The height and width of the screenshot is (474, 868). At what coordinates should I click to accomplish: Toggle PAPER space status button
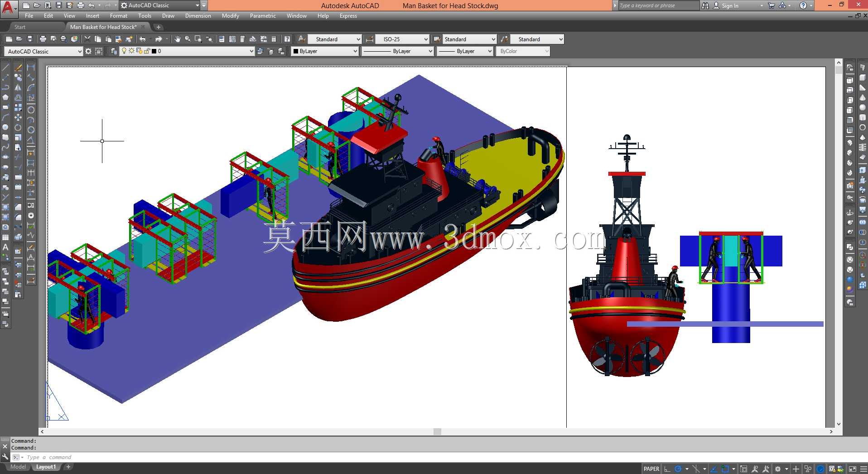pyautogui.click(x=651, y=469)
